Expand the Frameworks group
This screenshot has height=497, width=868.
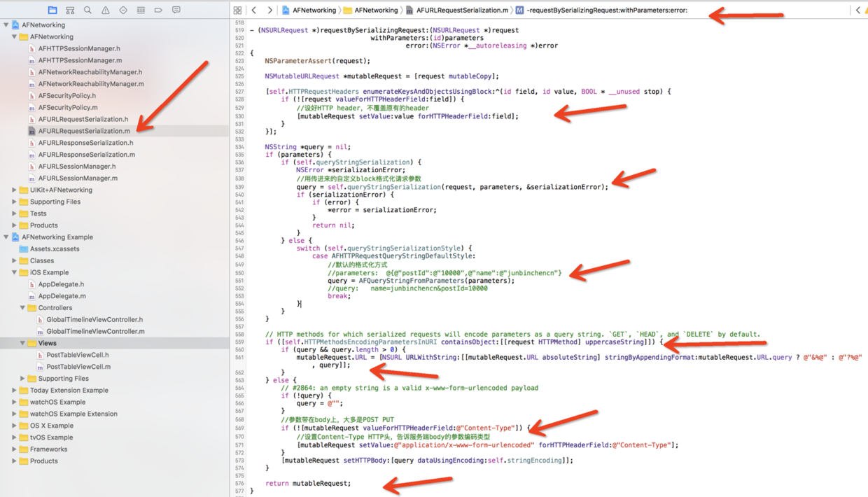coord(15,449)
